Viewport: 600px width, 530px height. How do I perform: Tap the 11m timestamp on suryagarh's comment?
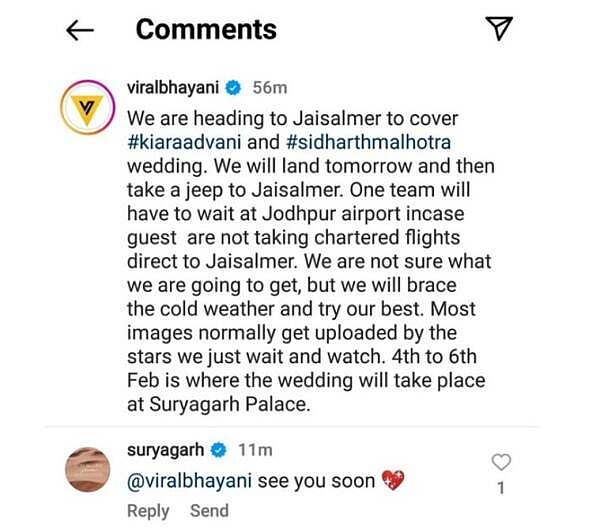coord(255,450)
